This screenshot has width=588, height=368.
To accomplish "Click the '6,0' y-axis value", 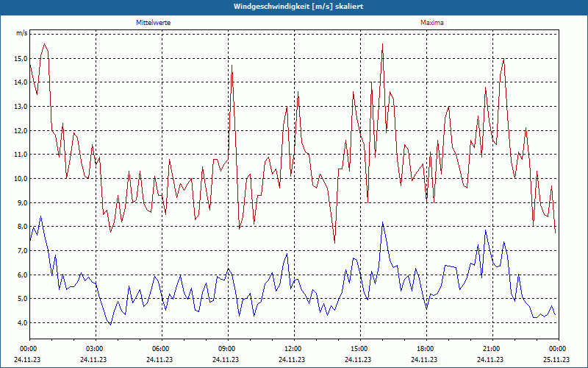I will click(22, 275).
